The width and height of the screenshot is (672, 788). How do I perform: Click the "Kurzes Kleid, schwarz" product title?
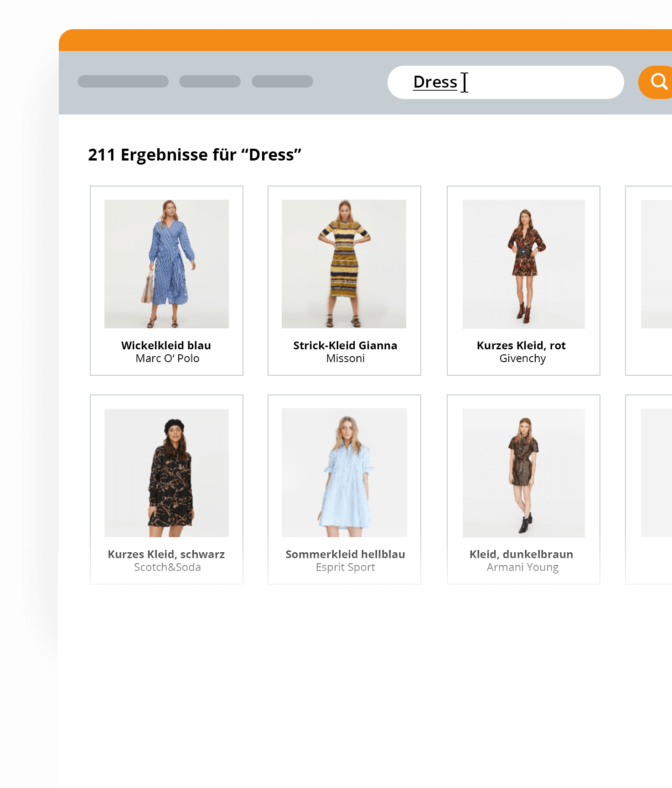click(166, 554)
